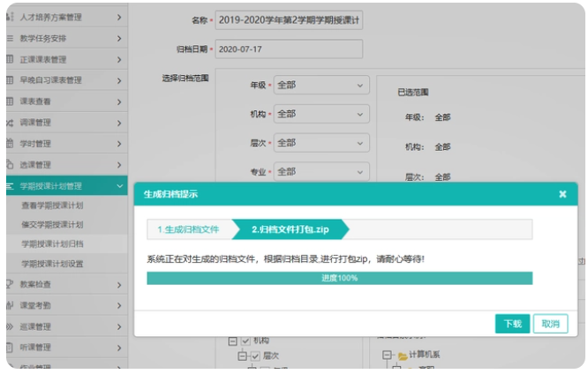588x374 pixels.
Task: Close the 生成归档提示 dialog with X
Action: click(562, 194)
